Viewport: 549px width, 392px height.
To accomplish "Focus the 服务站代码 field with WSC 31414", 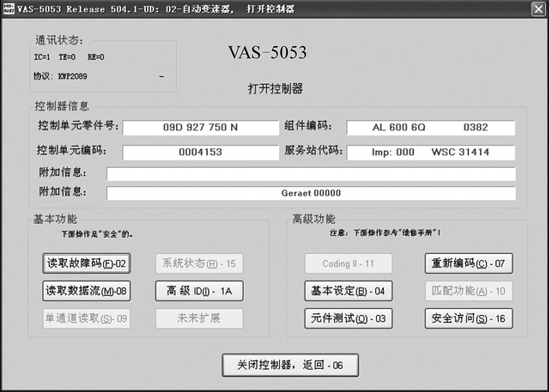I will pos(430,152).
